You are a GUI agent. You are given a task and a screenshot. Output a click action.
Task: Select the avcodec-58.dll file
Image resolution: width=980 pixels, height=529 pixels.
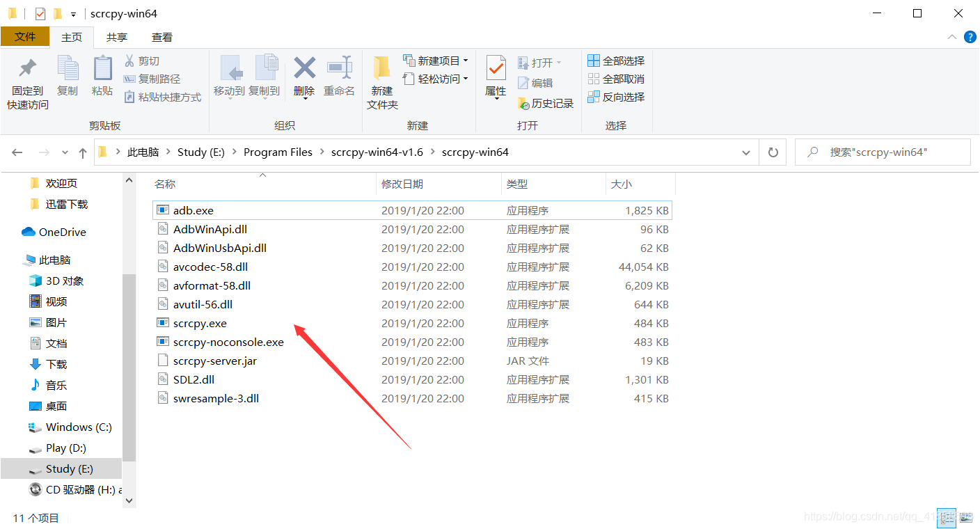click(412, 267)
